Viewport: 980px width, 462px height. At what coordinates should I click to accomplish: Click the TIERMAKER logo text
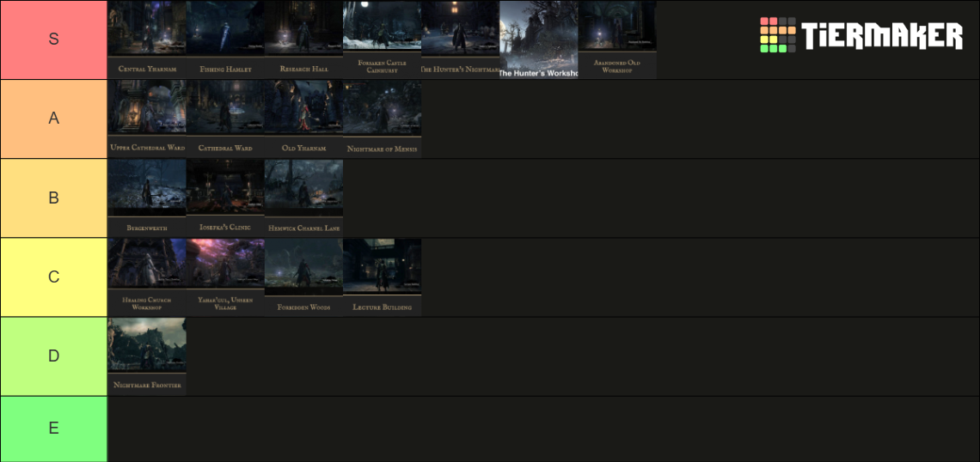pos(883,35)
